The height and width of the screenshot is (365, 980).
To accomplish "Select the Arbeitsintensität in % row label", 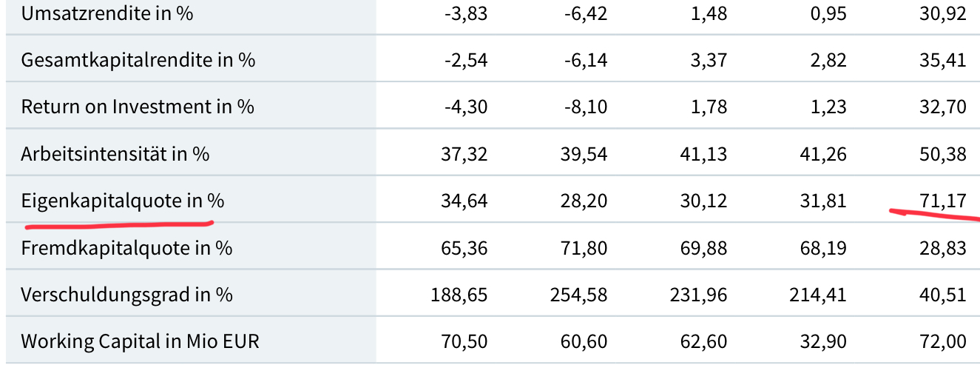I will [115, 154].
